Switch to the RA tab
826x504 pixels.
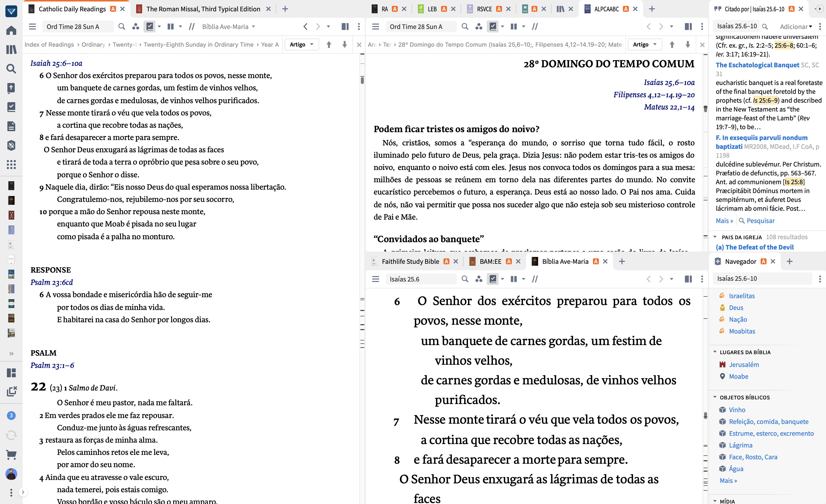[384, 9]
